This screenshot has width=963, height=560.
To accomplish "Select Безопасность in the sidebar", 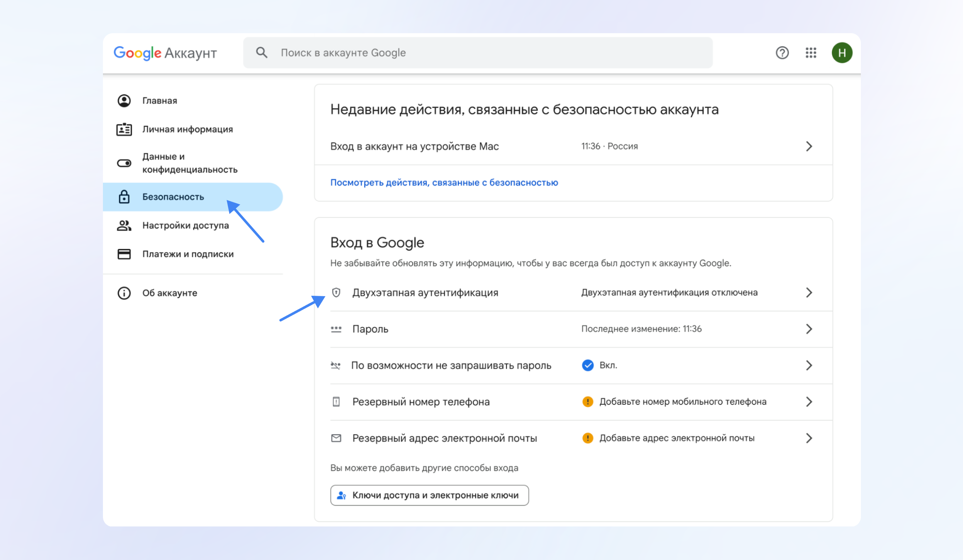I will pos(173,197).
